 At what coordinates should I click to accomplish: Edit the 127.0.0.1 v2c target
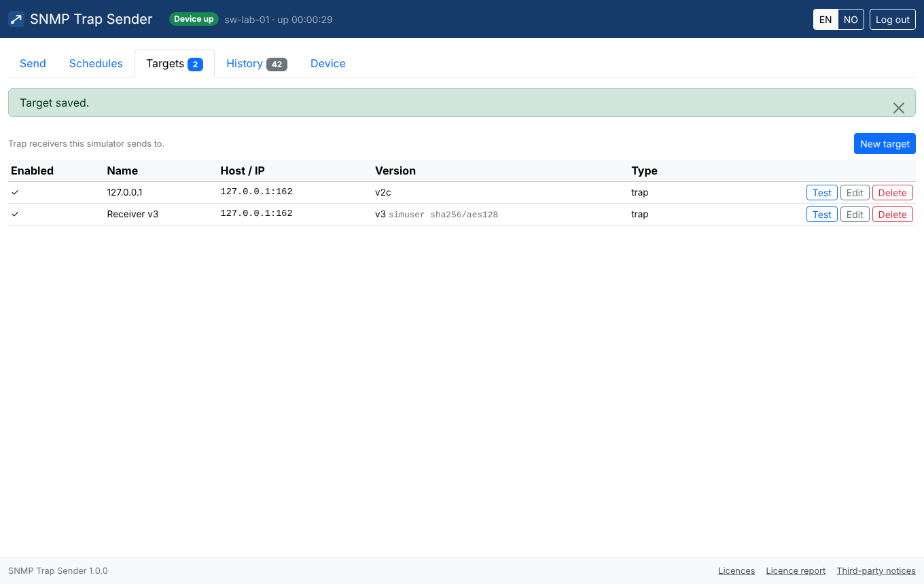(x=855, y=193)
